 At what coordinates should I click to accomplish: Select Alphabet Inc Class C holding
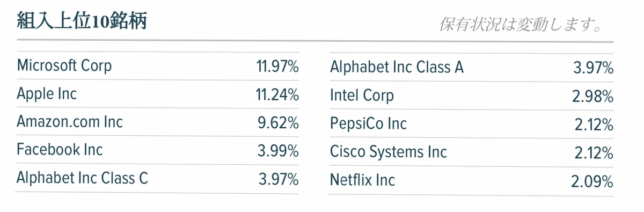pyautogui.click(x=82, y=178)
